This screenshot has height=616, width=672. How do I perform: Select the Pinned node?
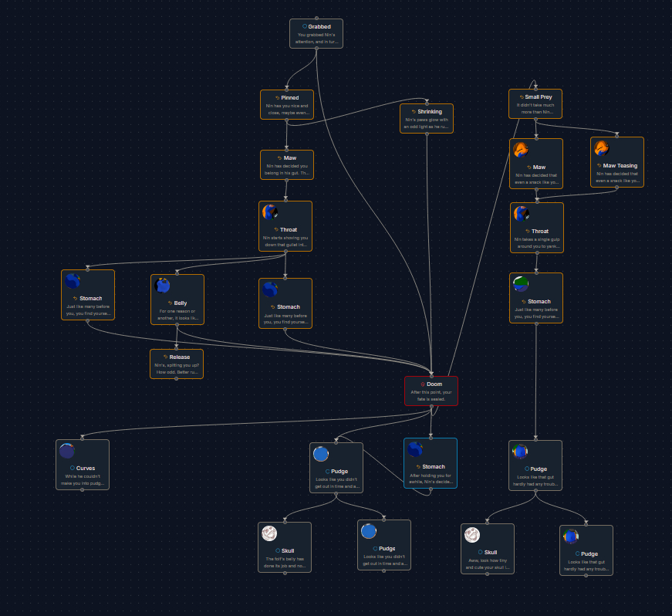pos(286,105)
